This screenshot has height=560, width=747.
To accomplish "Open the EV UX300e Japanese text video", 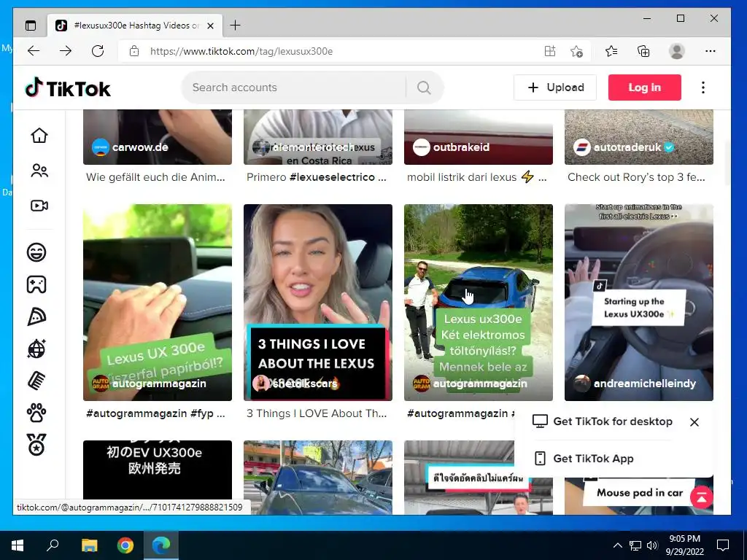I will click(158, 477).
